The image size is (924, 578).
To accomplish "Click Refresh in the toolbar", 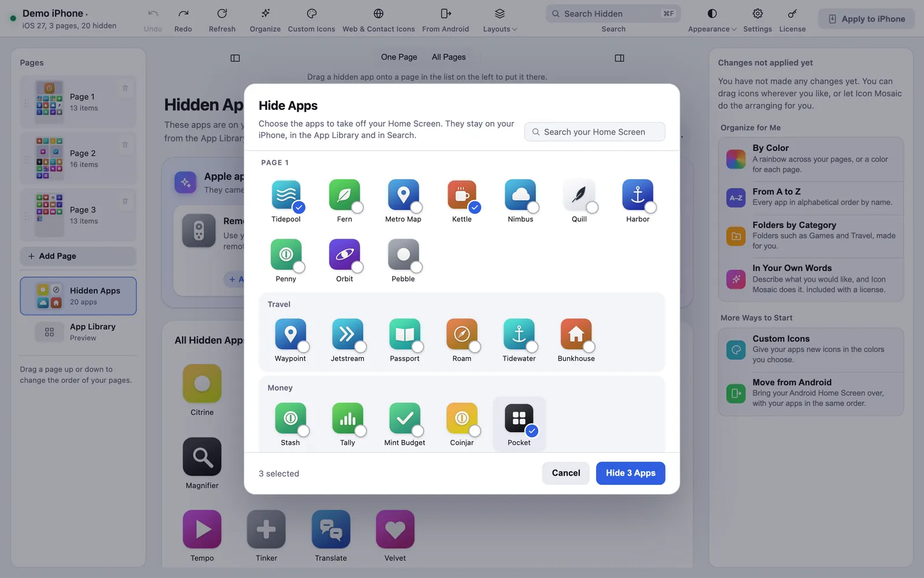I will pyautogui.click(x=222, y=20).
